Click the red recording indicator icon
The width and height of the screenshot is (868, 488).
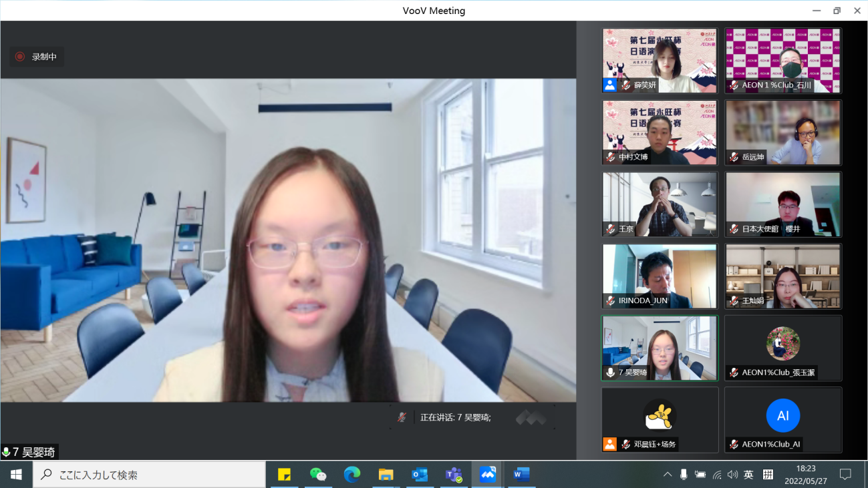[20, 57]
